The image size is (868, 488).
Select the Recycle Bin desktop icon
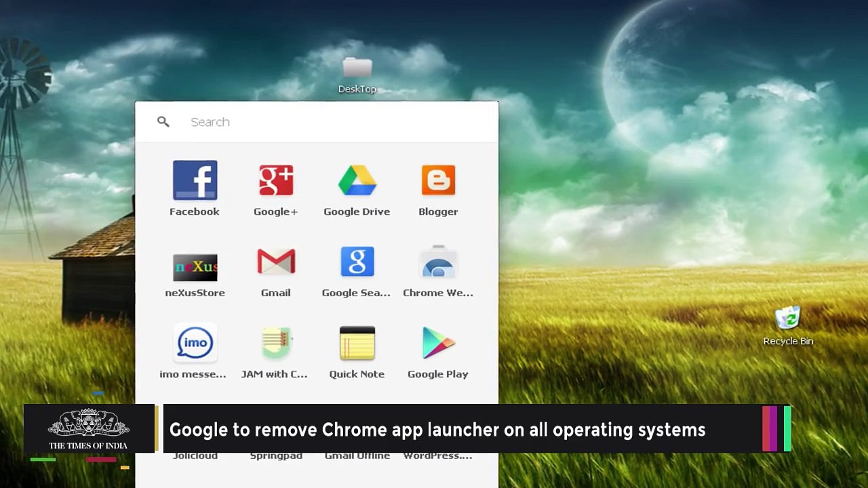[788, 327]
